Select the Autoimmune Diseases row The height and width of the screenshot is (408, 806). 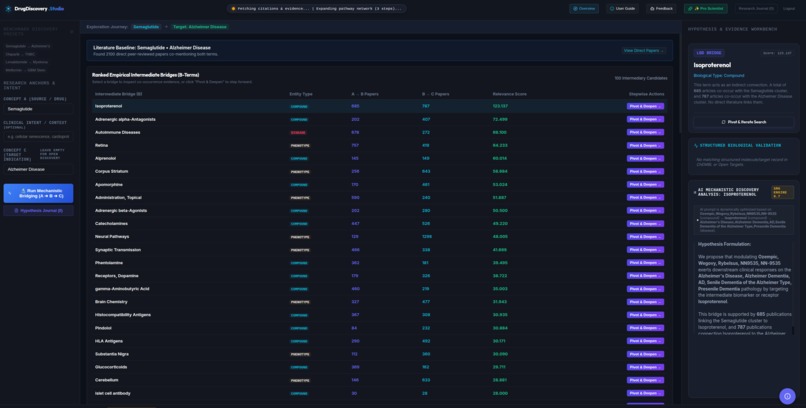coord(379,133)
